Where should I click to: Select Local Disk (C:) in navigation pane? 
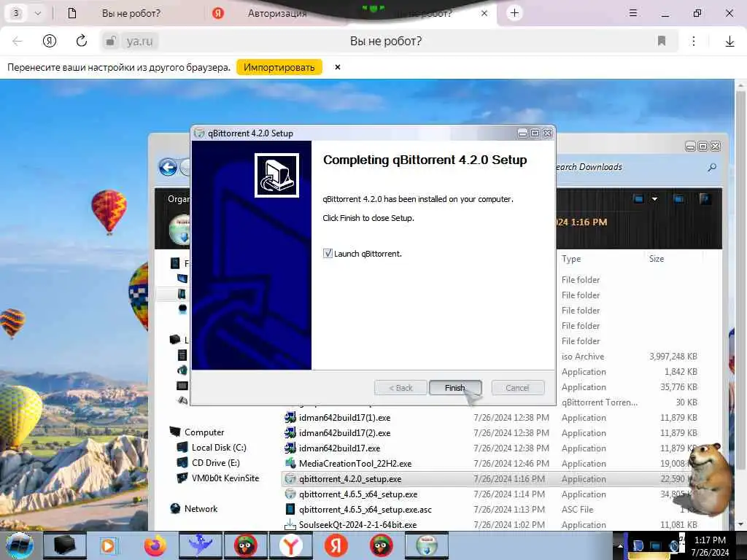pyautogui.click(x=219, y=448)
